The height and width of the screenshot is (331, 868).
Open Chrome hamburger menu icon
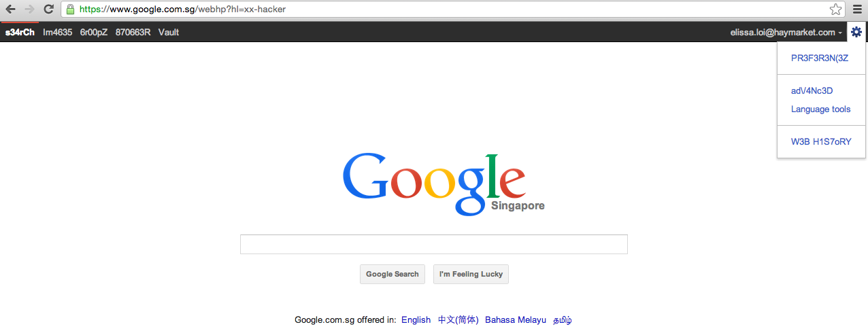[857, 10]
